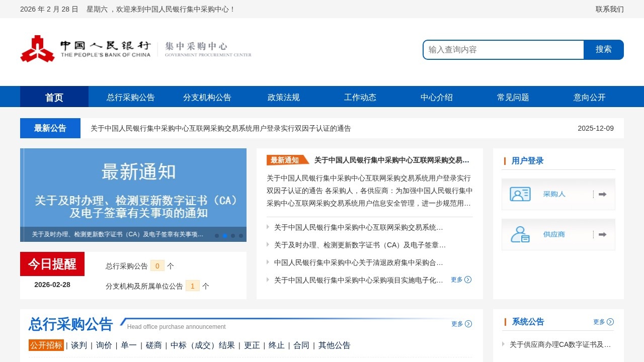Select the 公开招标 announcement tab

pyautogui.click(x=46, y=345)
